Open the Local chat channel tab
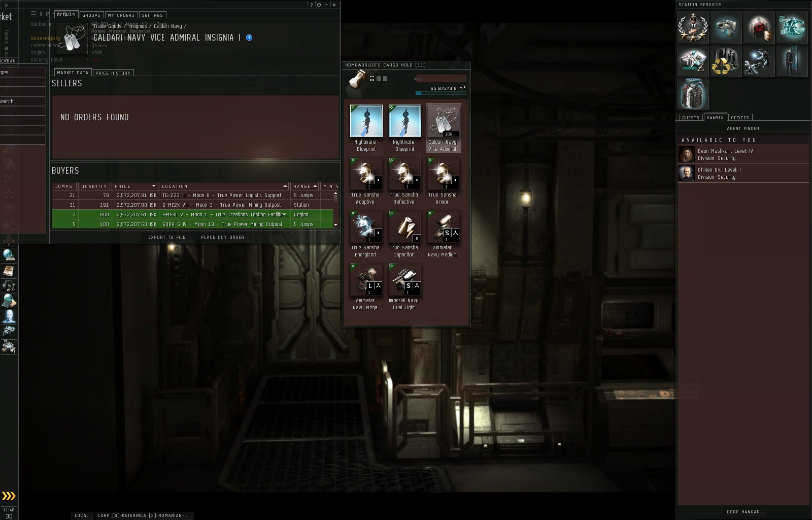812x520 pixels. click(82, 515)
